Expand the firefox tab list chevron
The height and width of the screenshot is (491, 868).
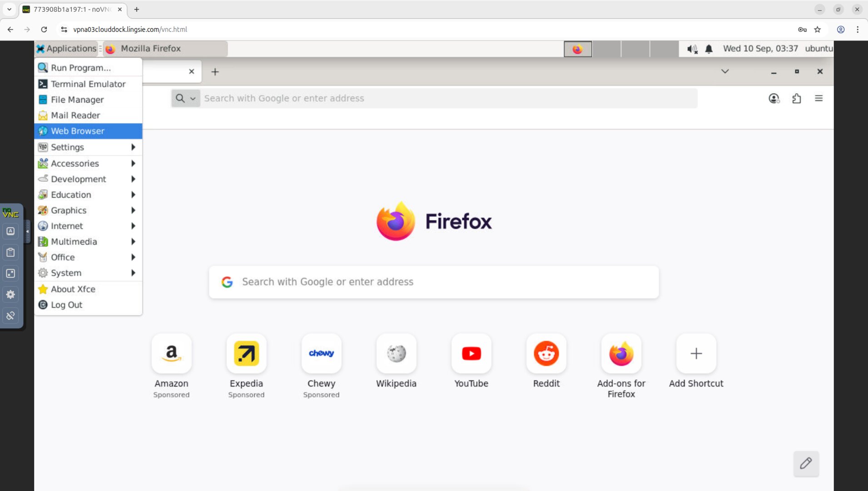pyautogui.click(x=724, y=71)
